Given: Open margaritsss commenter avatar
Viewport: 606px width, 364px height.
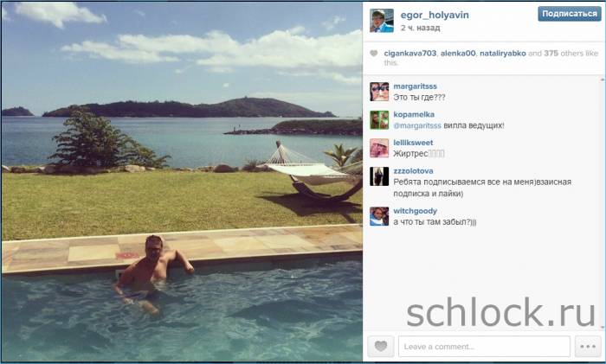Looking at the screenshot, I should [x=379, y=92].
